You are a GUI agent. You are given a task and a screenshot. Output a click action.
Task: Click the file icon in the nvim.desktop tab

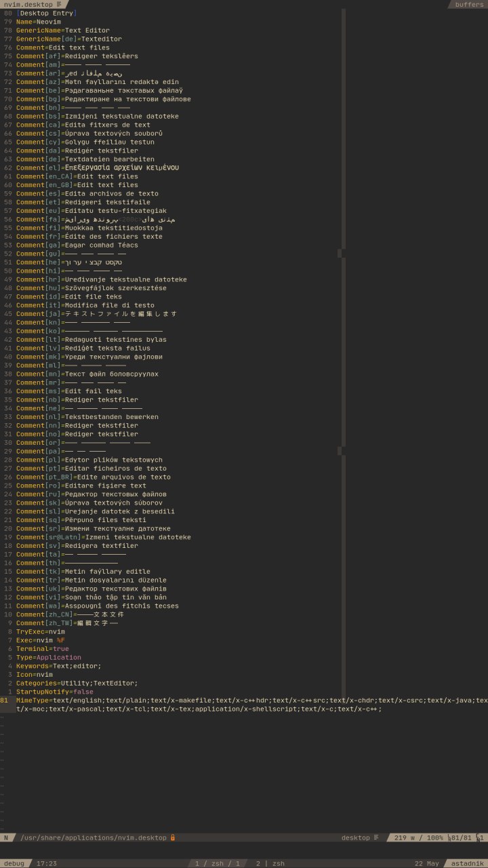(59, 4)
